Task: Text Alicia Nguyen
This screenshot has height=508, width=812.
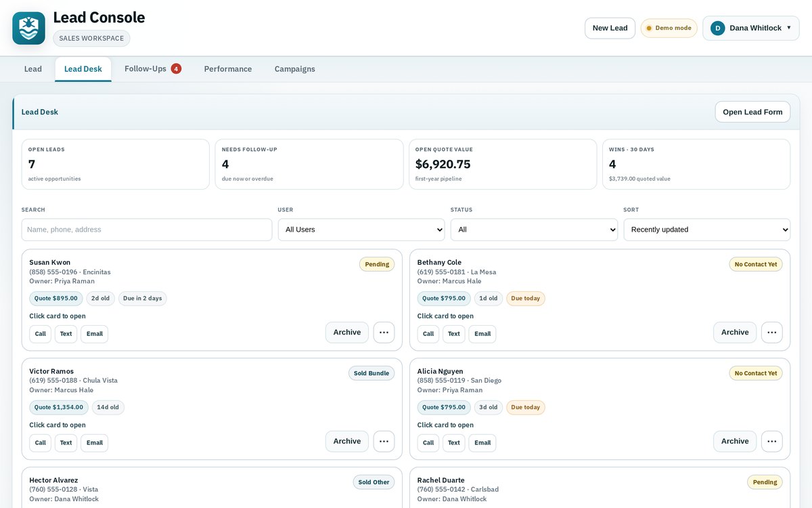Action: pyautogui.click(x=454, y=443)
